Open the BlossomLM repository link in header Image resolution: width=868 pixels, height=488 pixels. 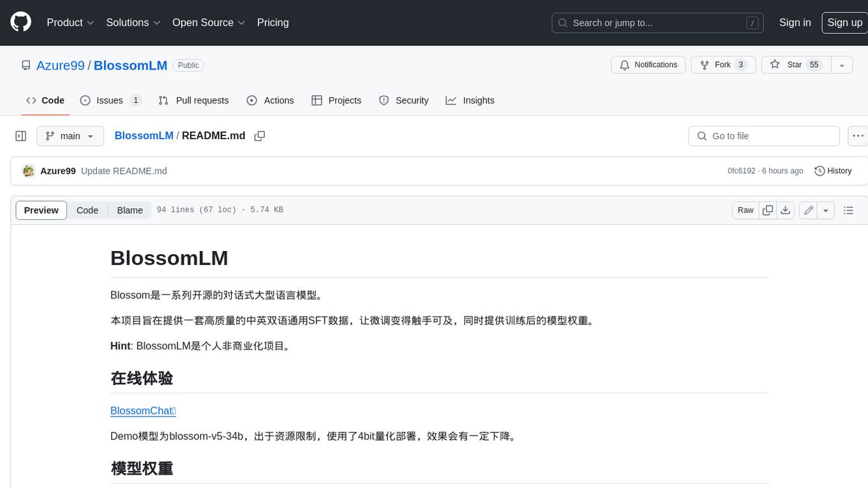(130, 65)
